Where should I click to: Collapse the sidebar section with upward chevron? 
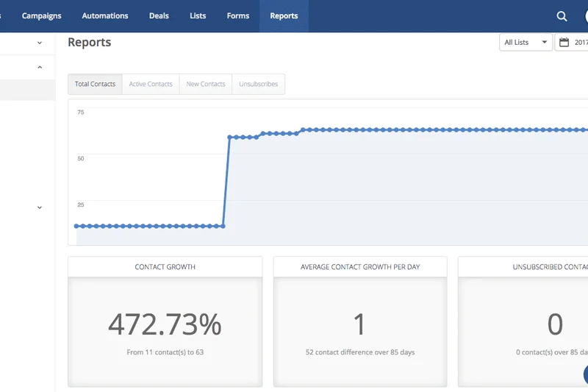point(40,68)
